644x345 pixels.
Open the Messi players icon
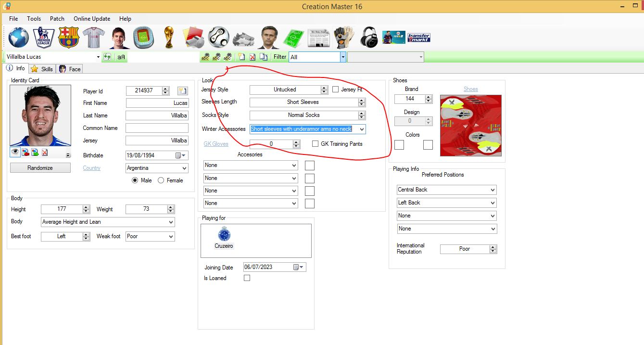(x=118, y=38)
